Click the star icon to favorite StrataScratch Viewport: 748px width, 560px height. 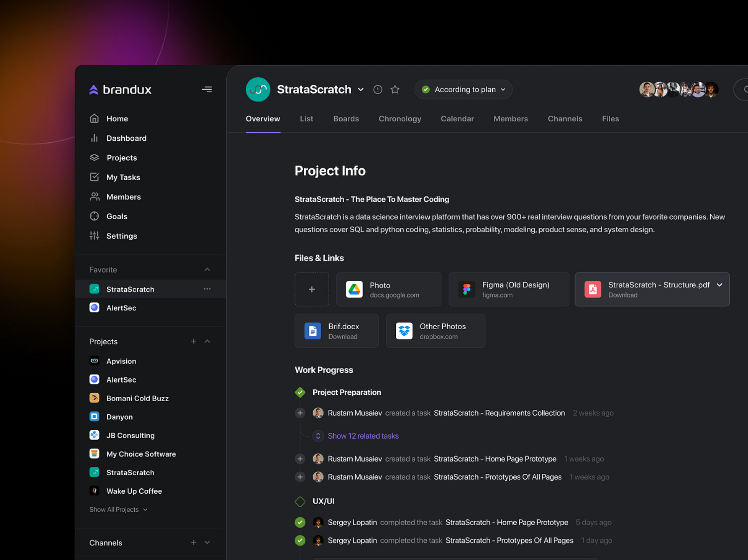tap(394, 89)
